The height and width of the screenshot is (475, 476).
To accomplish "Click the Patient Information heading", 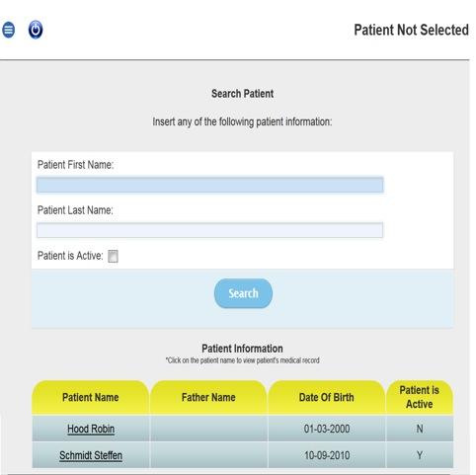I will coord(242,349).
